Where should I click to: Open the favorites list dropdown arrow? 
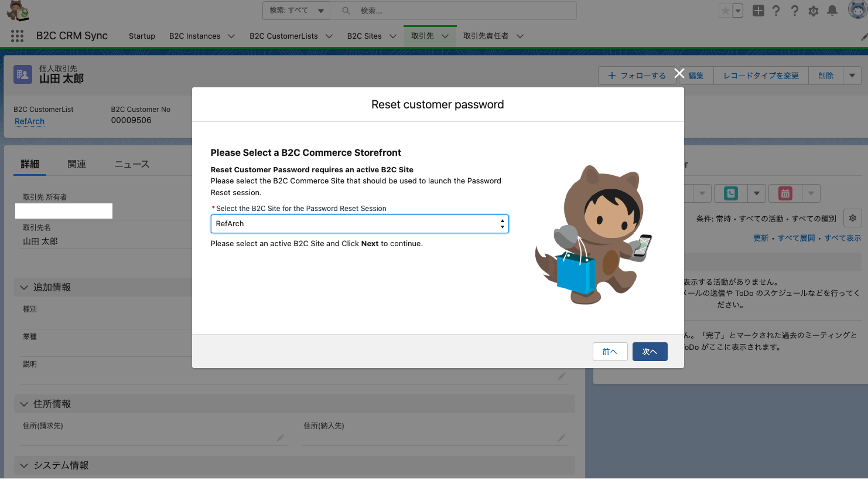point(738,11)
